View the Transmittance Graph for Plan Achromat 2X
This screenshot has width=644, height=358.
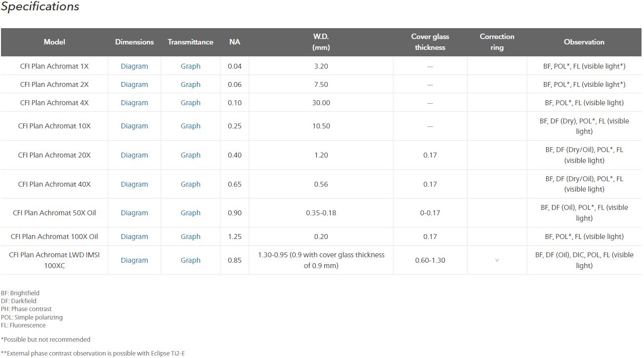point(190,84)
